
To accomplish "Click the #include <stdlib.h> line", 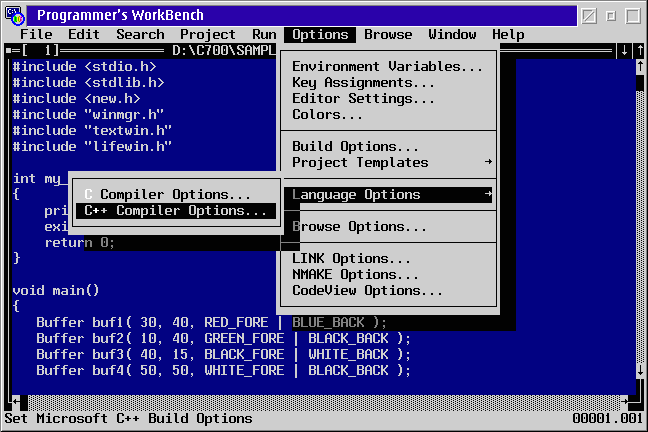I will point(88,83).
